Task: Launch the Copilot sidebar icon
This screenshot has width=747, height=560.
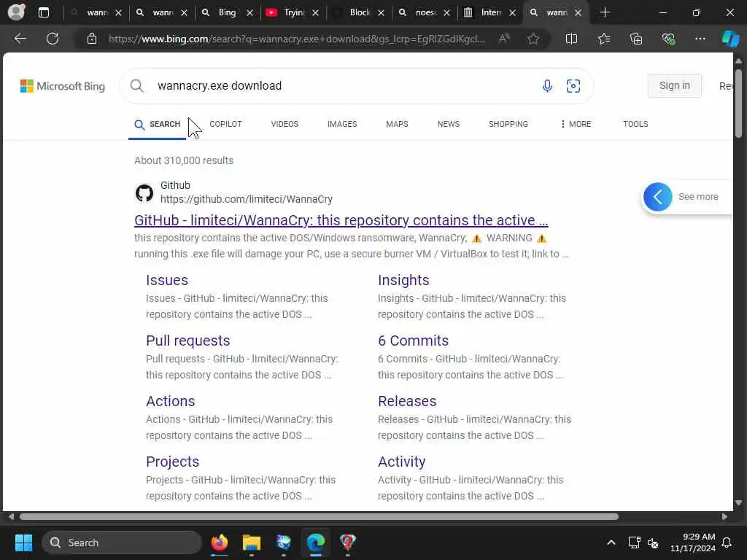Action: tap(730, 39)
